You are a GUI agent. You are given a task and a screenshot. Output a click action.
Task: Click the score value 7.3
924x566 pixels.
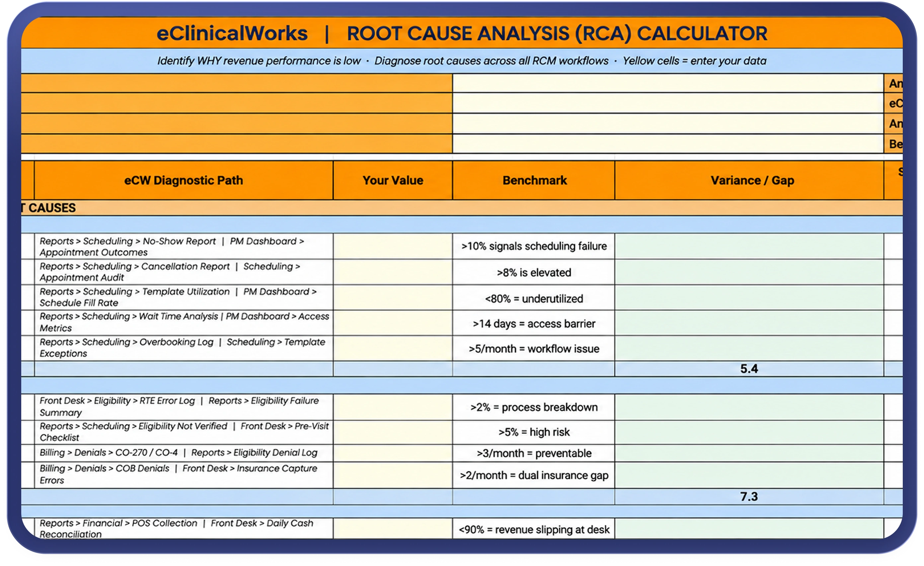[749, 497]
